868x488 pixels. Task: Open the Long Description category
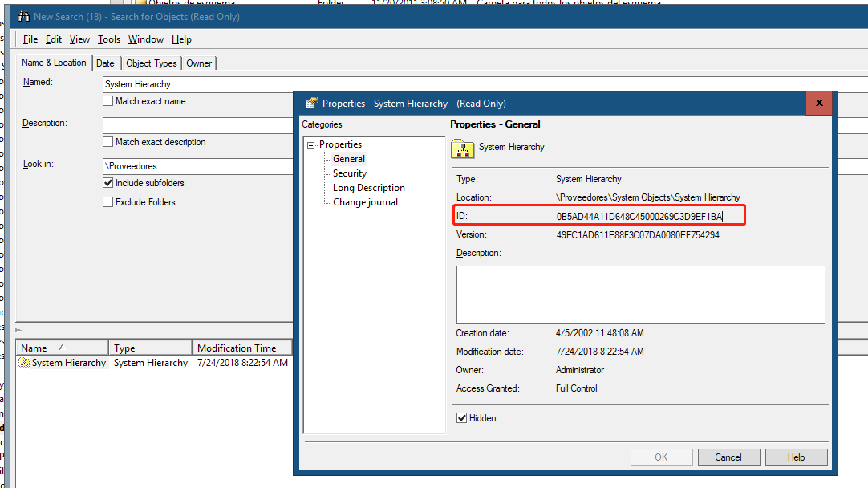pyautogui.click(x=369, y=188)
